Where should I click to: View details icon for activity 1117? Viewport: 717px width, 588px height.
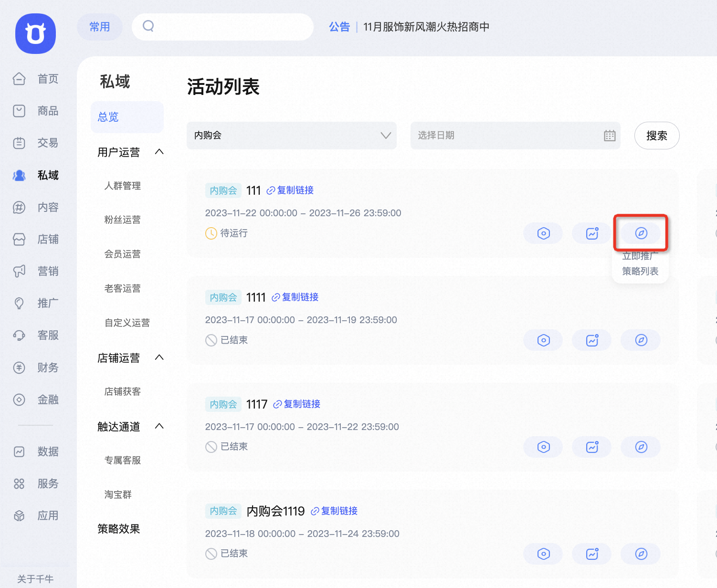[544, 447]
